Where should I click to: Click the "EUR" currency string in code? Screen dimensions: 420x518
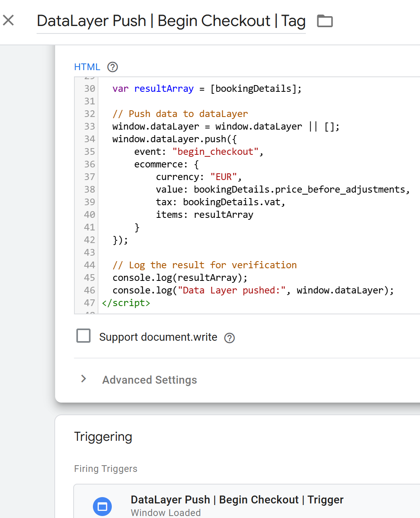[223, 177]
